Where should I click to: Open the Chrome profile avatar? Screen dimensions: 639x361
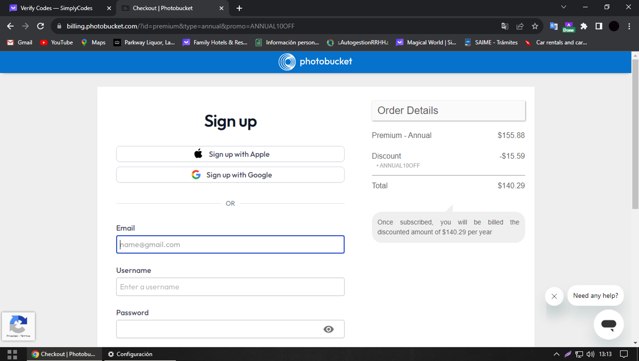[x=614, y=26]
